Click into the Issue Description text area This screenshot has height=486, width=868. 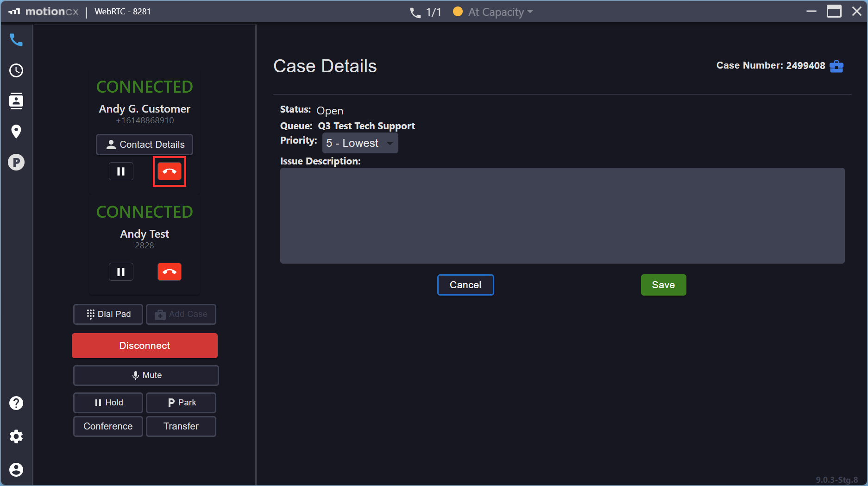(562, 216)
